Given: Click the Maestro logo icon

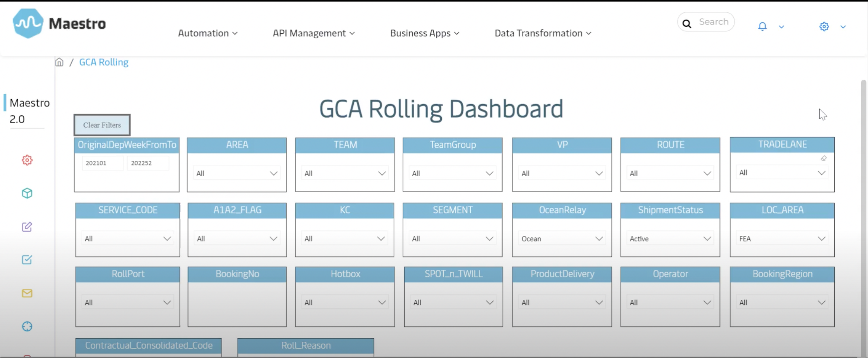Looking at the screenshot, I should (28, 24).
